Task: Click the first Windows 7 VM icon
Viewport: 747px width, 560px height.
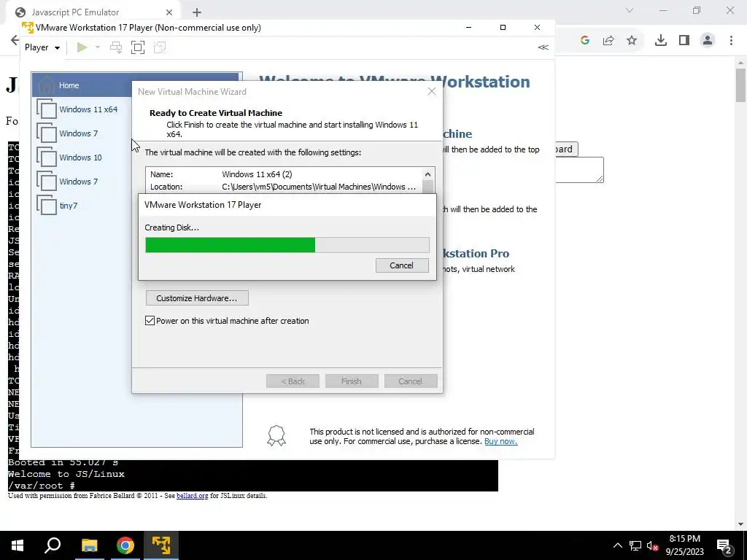Action: [x=47, y=133]
